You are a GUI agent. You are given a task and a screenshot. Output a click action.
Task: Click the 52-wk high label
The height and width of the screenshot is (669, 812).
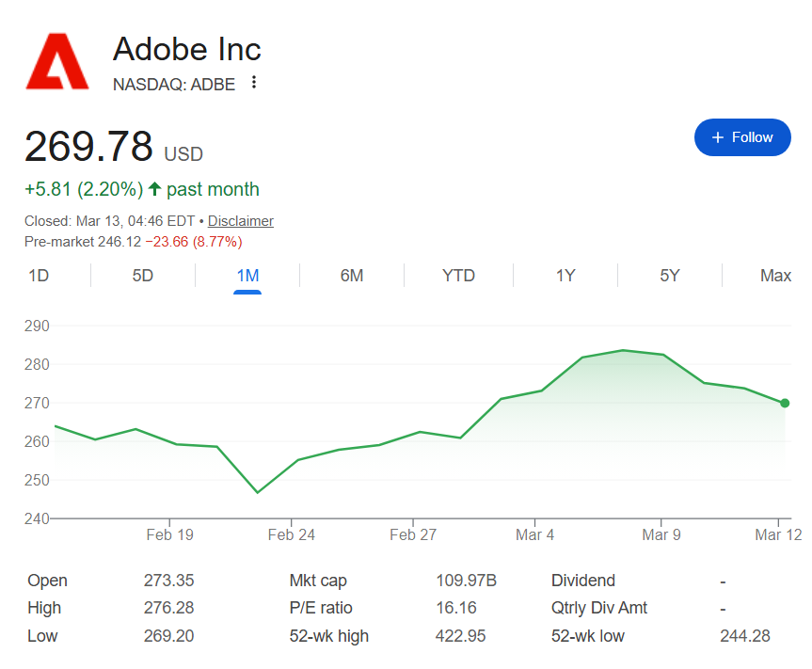(329, 636)
